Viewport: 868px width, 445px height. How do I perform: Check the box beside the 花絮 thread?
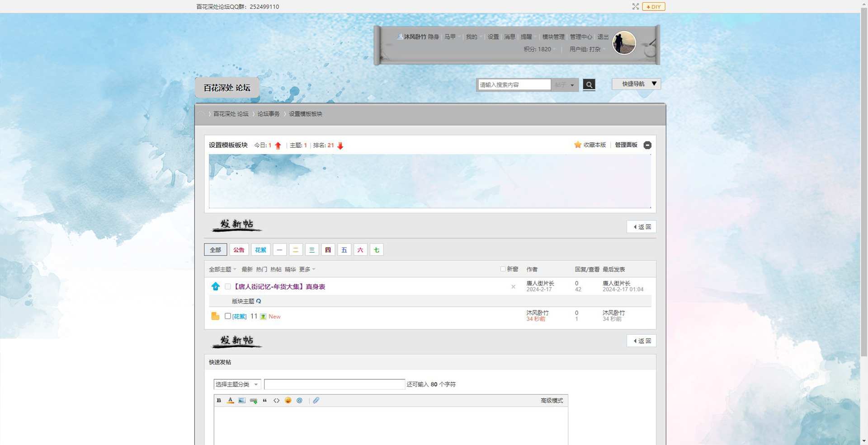(x=228, y=316)
